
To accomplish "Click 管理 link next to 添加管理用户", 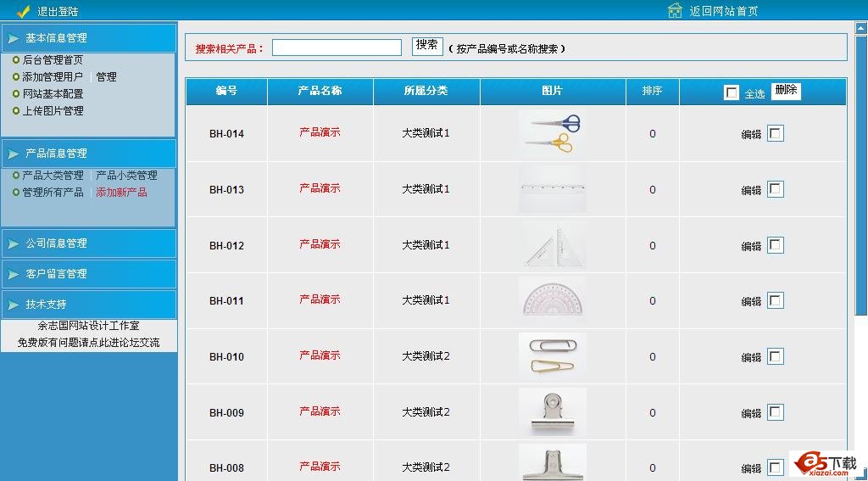I will (106, 77).
